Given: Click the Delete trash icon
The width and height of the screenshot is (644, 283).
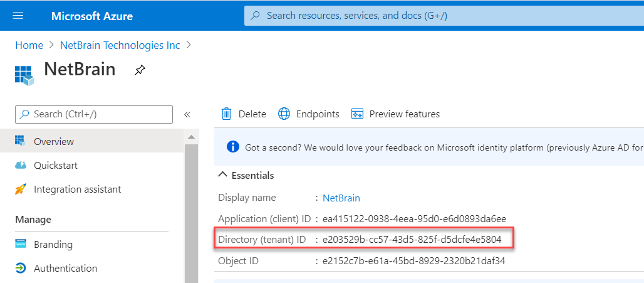Looking at the screenshot, I should (226, 114).
